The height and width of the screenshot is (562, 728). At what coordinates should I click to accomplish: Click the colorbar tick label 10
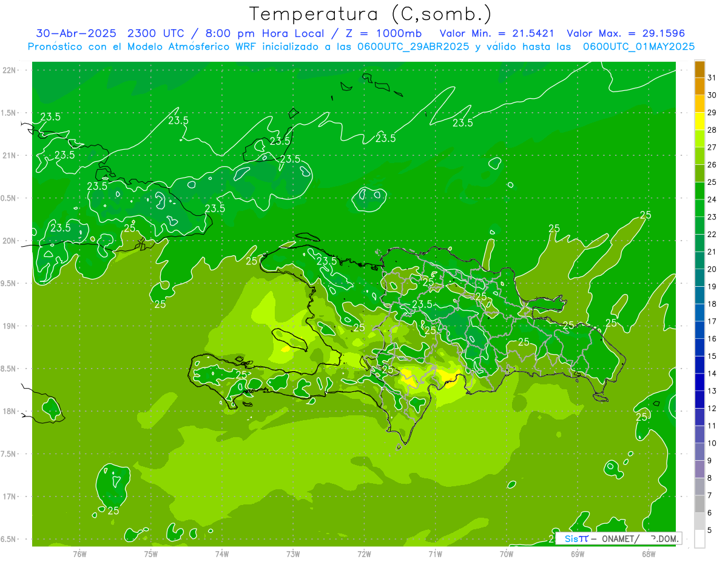point(712,443)
